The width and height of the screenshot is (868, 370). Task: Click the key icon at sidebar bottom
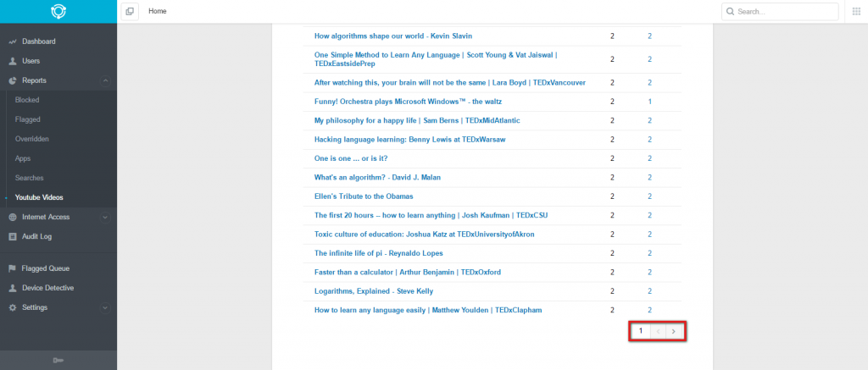[x=58, y=361]
